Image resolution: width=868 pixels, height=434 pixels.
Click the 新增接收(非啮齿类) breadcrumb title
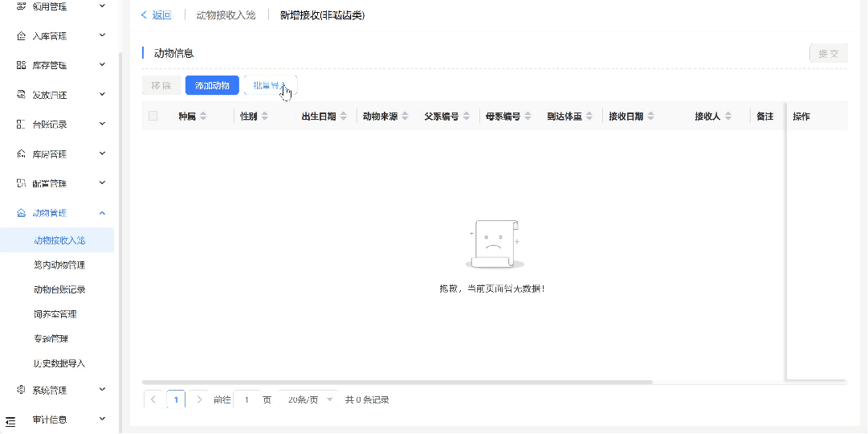(322, 15)
